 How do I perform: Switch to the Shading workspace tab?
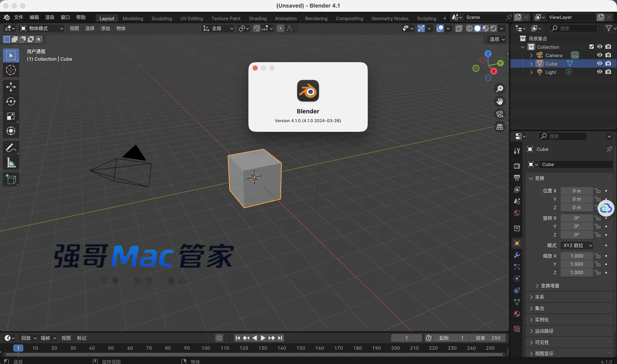pos(258,18)
